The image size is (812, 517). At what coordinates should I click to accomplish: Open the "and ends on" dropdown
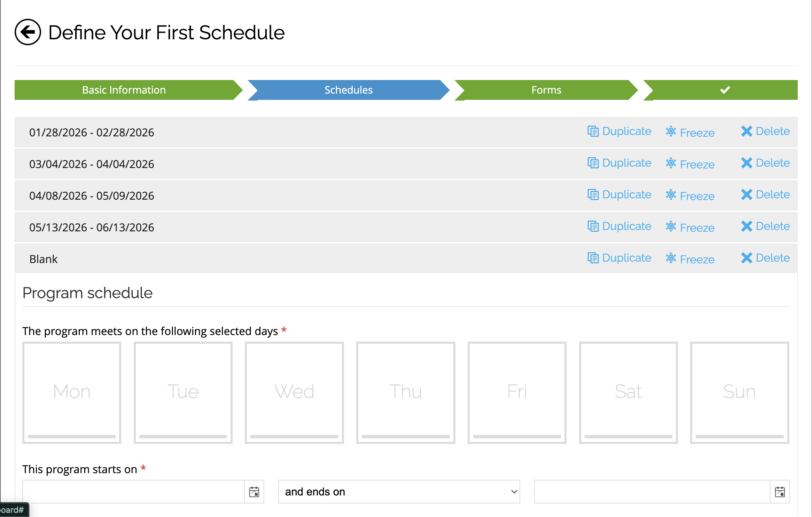pyautogui.click(x=399, y=492)
